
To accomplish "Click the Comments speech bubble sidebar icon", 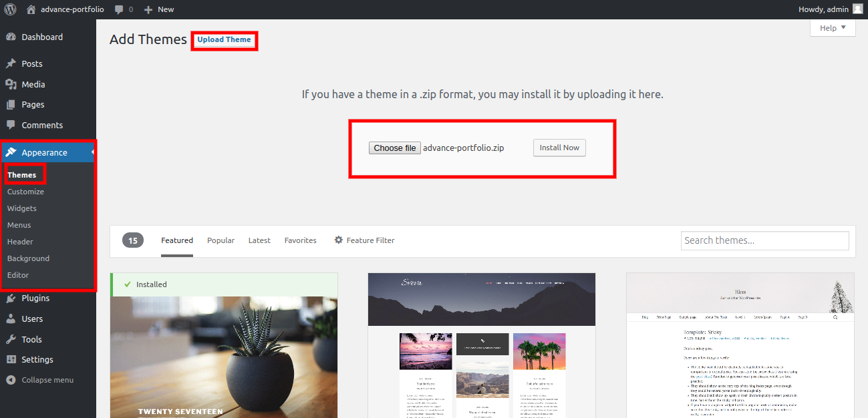I will click(x=11, y=125).
